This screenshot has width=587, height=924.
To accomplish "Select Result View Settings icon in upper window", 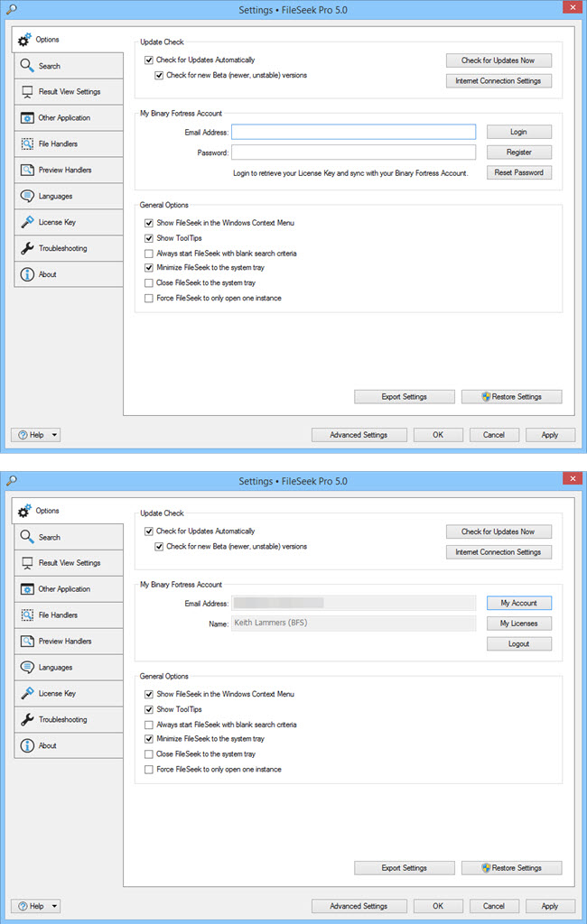I will [x=27, y=92].
